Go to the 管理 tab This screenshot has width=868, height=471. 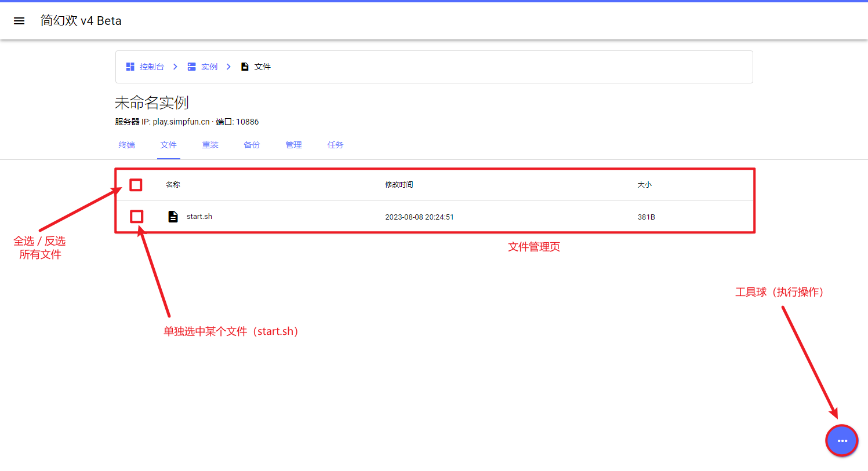pyautogui.click(x=293, y=145)
